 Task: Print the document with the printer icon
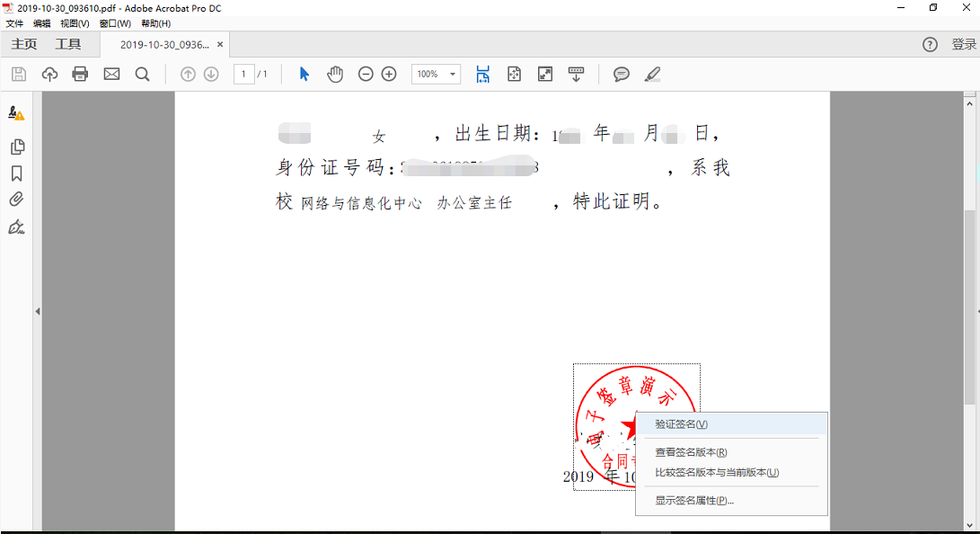point(80,75)
